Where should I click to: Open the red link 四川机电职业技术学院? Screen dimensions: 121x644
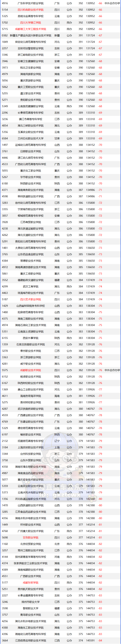tap(31, 10)
